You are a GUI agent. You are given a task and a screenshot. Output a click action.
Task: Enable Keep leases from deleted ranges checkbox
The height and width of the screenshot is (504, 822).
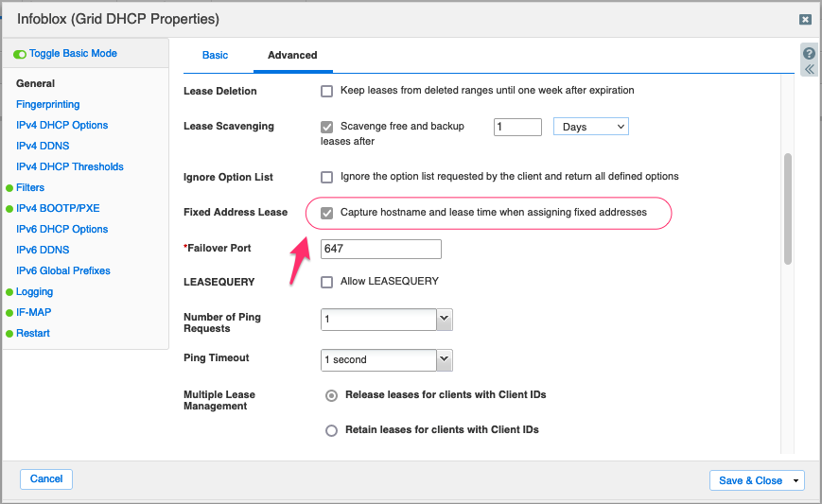click(x=326, y=91)
